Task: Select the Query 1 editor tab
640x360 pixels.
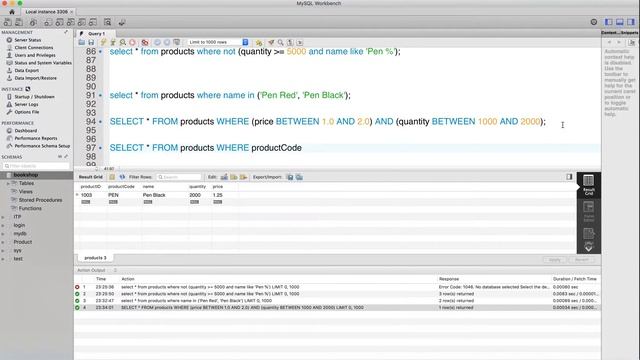Action: pos(96,33)
